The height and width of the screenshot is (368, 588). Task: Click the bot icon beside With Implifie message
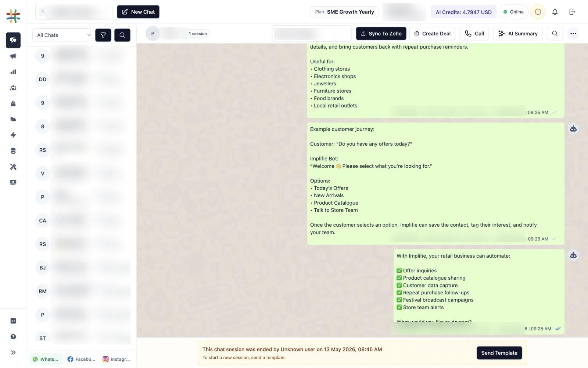click(573, 255)
